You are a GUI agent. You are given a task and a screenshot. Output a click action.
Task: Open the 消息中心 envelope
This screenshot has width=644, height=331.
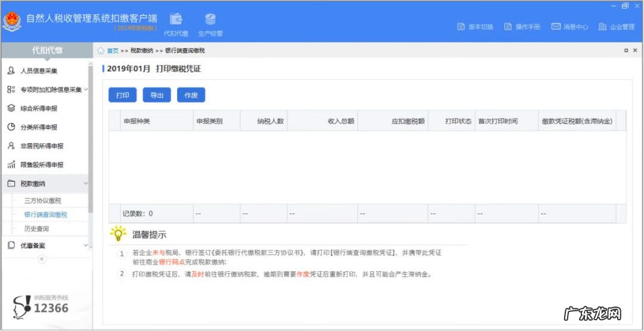pos(556,27)
